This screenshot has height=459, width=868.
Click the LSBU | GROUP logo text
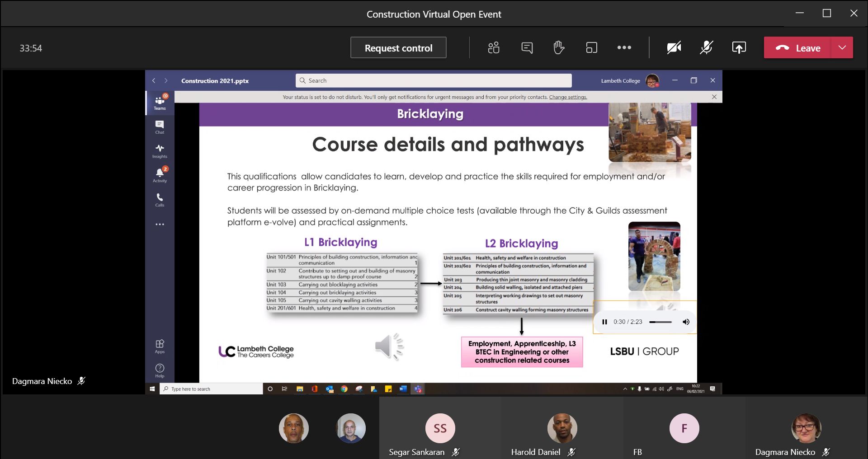point(644,351)
